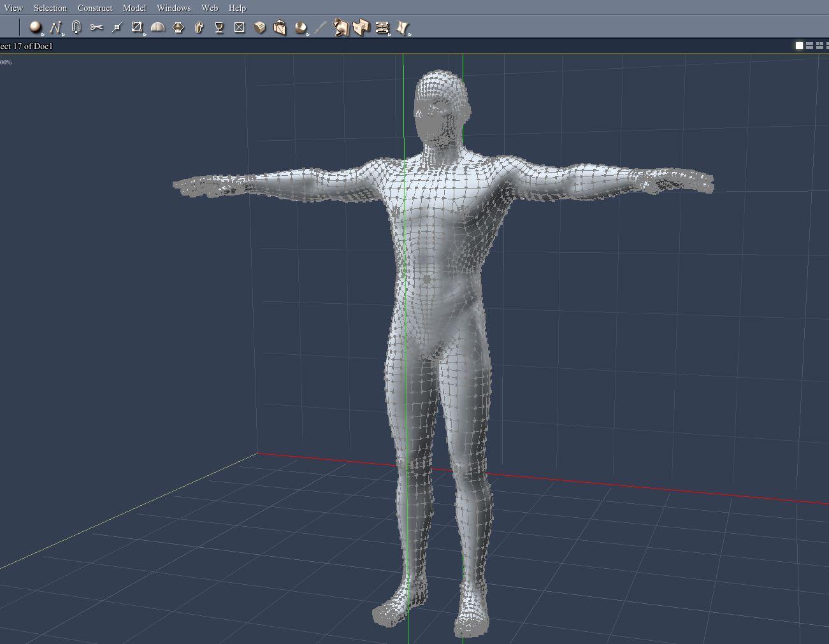Activate the magnet-shaped tool

point(76,27)
